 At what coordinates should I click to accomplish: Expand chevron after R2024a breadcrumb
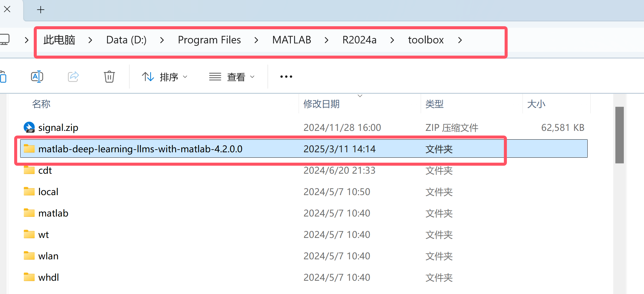(392, 40)
